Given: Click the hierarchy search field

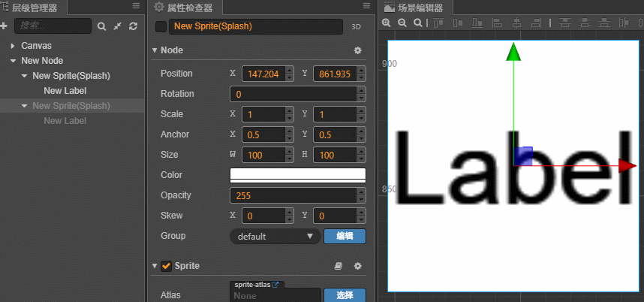Looking at the screenshot, I should (x=53, y=26).
